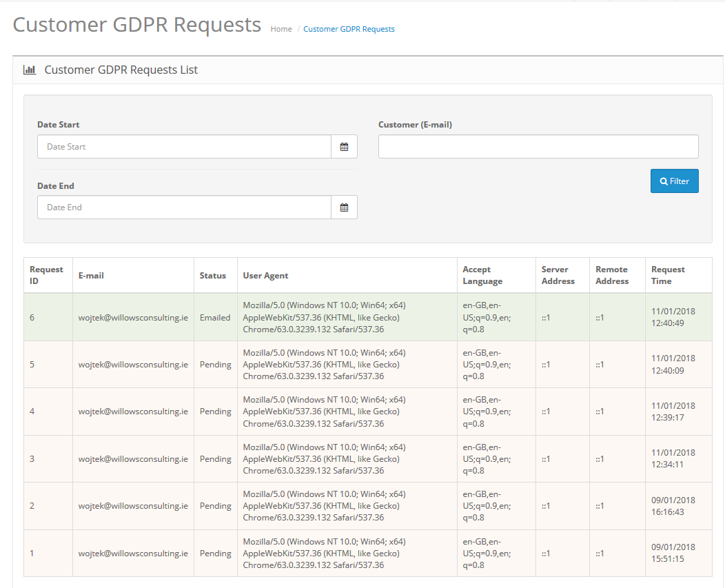Click the e-mail address in request 6 row
This screenshot has width=725, height=588.
(x=133, y=317)
